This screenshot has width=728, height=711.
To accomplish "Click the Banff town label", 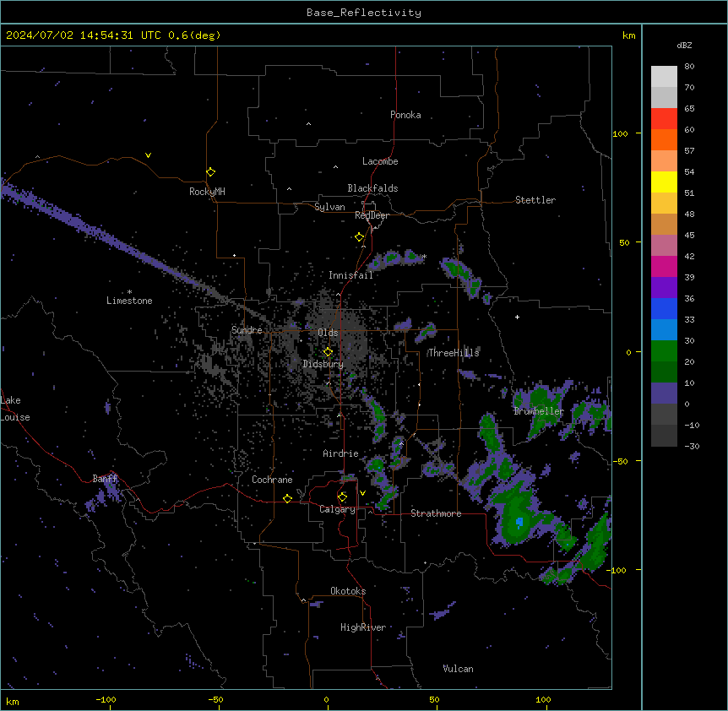I will (105, 479).
